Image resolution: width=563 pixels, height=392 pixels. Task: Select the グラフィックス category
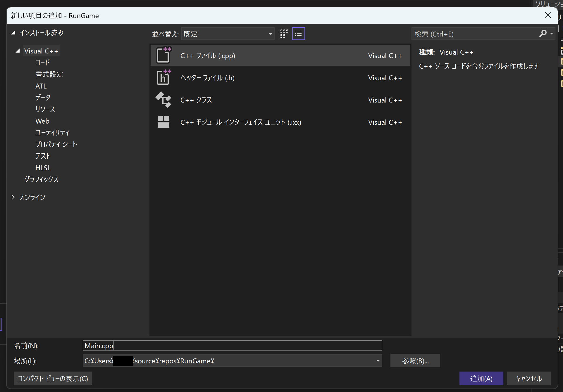41,179
